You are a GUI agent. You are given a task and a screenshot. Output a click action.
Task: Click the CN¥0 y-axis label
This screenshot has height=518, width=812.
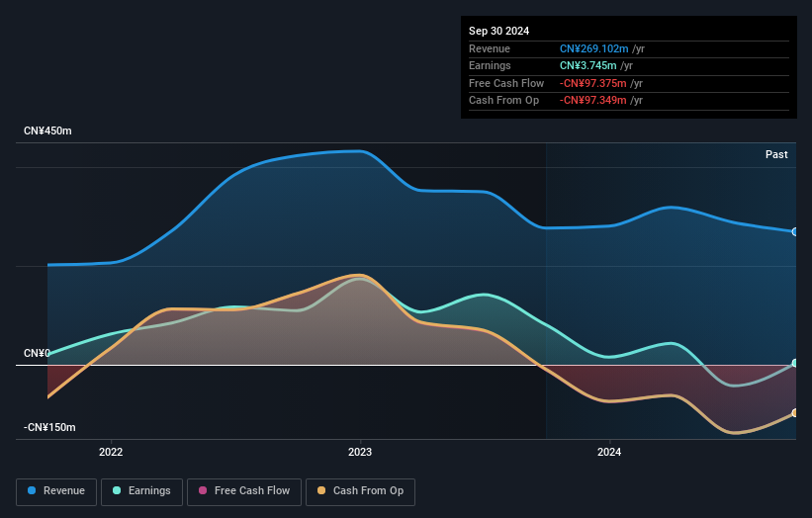pos(37,354)
